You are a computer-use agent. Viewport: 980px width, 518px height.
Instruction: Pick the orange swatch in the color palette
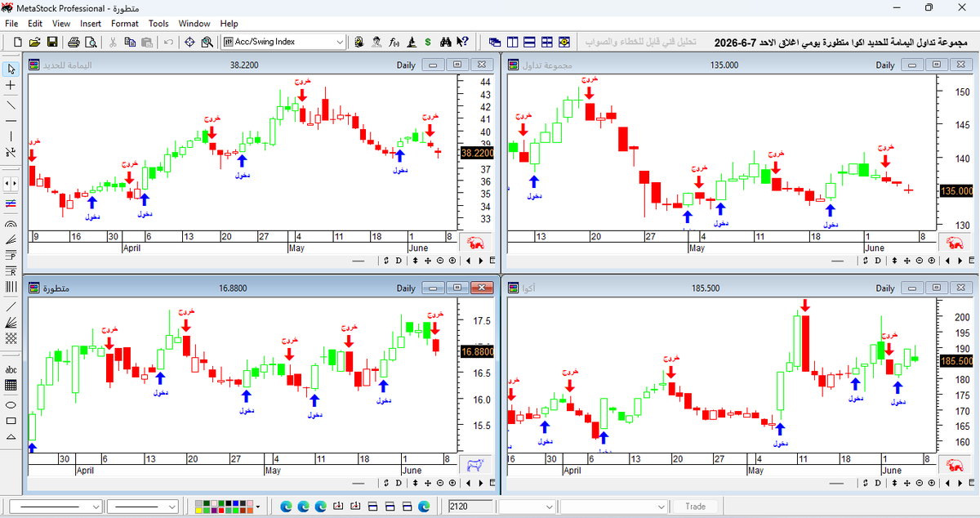click(250, 511)
